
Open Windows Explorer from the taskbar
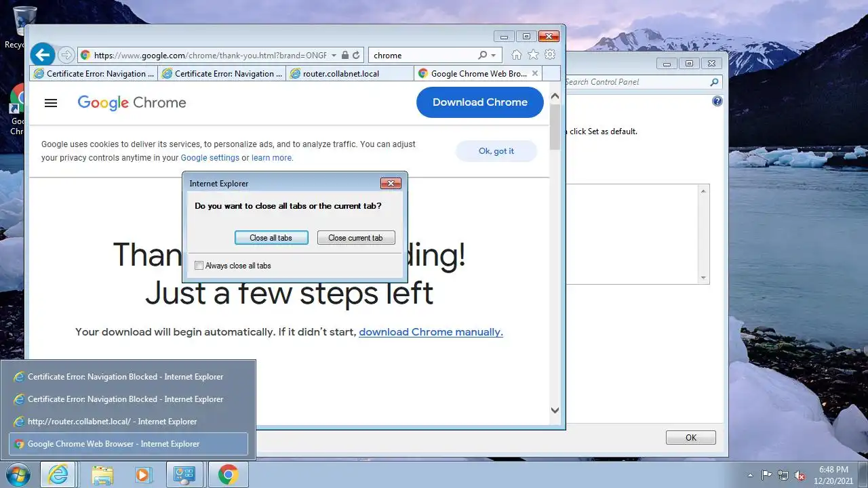click(102, 475)
